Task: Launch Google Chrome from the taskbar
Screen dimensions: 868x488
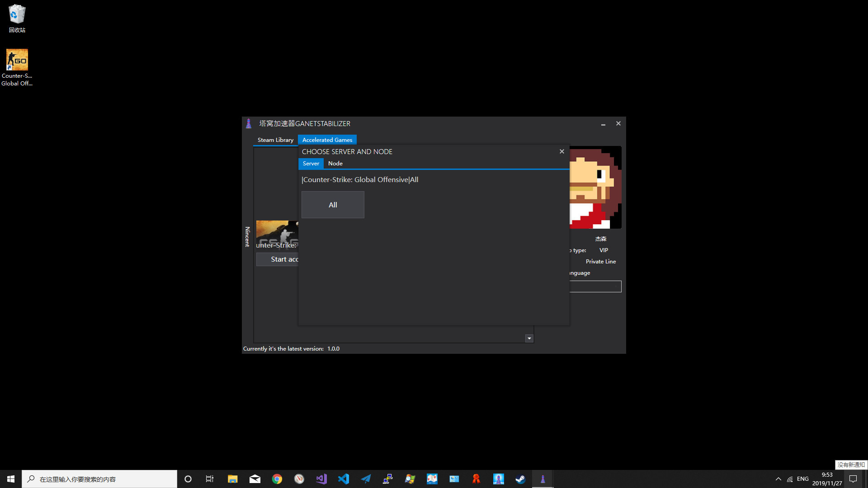Action: tap(277, 479)
